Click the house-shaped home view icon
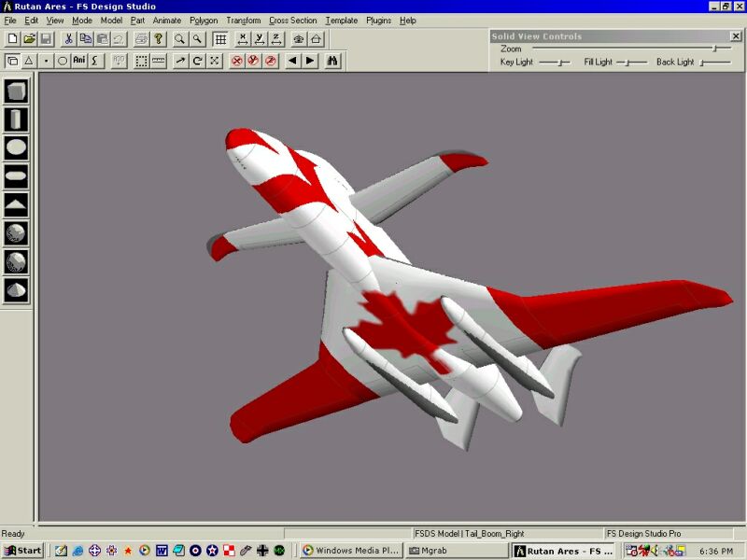 (x=316, y=38)
